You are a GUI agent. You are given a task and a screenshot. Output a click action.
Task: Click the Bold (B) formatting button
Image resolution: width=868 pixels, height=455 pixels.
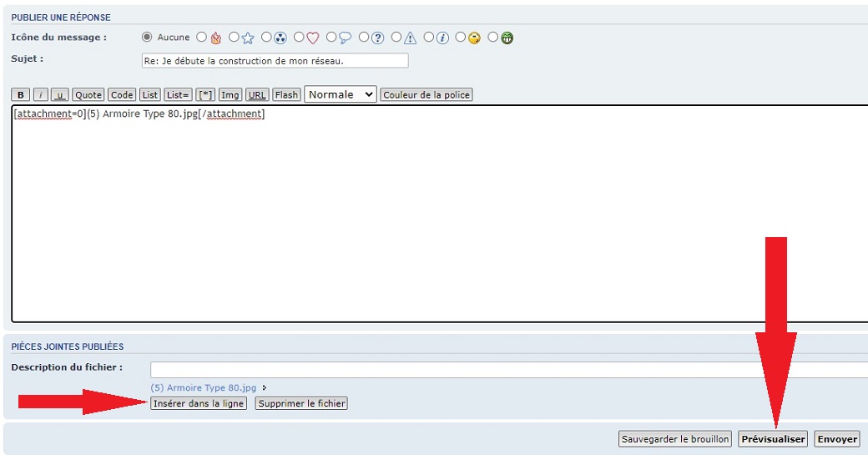click(x=21, y=95)
